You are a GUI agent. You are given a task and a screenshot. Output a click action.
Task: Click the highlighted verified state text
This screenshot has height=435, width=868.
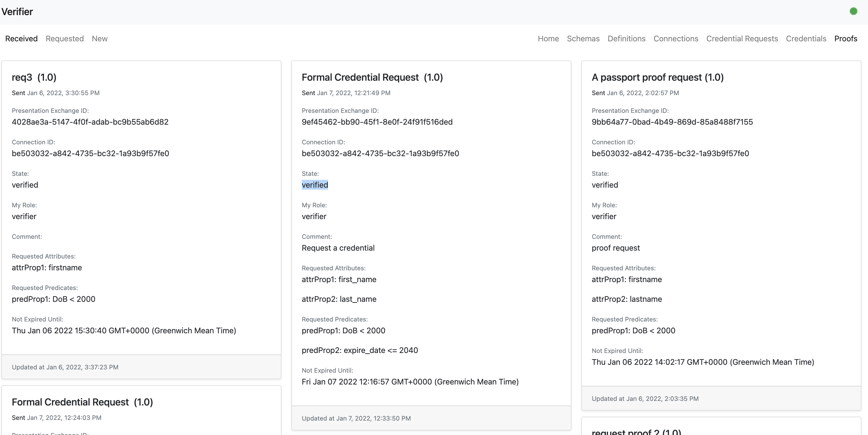[x=315, y=185]
